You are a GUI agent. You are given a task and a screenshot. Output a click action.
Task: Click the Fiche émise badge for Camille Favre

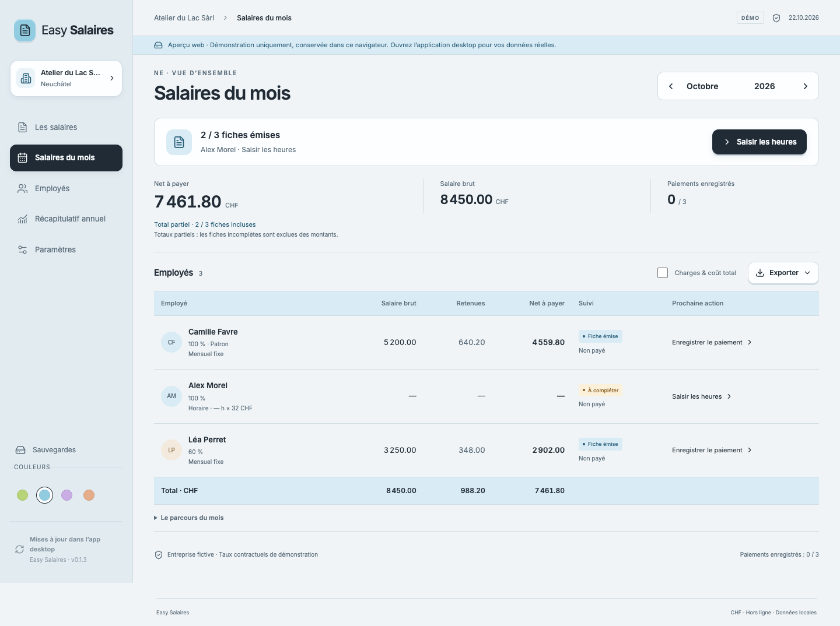(600, 336)
